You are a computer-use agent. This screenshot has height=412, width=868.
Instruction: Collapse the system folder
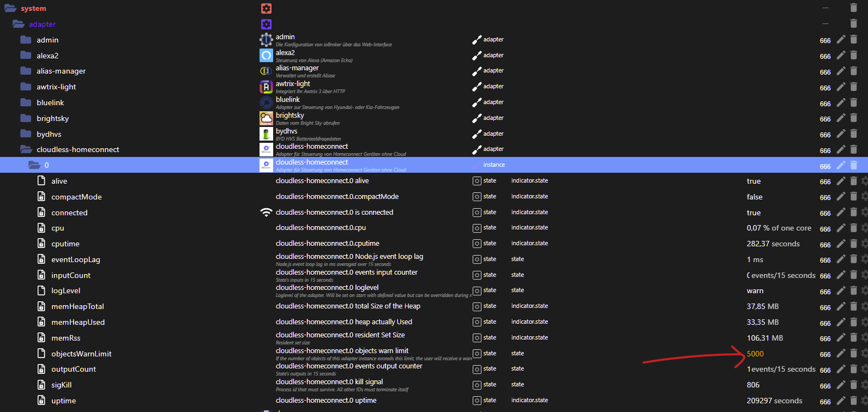point(10,8)
